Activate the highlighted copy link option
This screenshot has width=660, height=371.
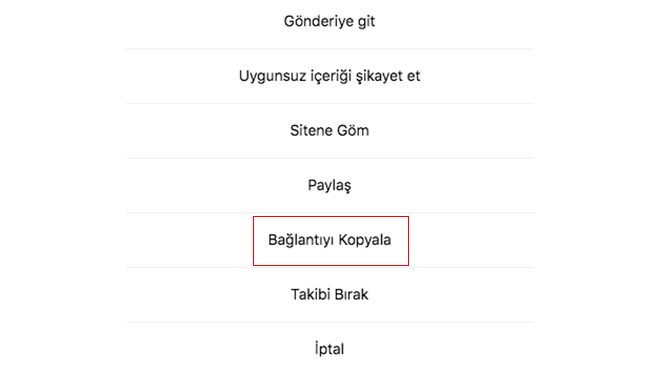[330, 240]
